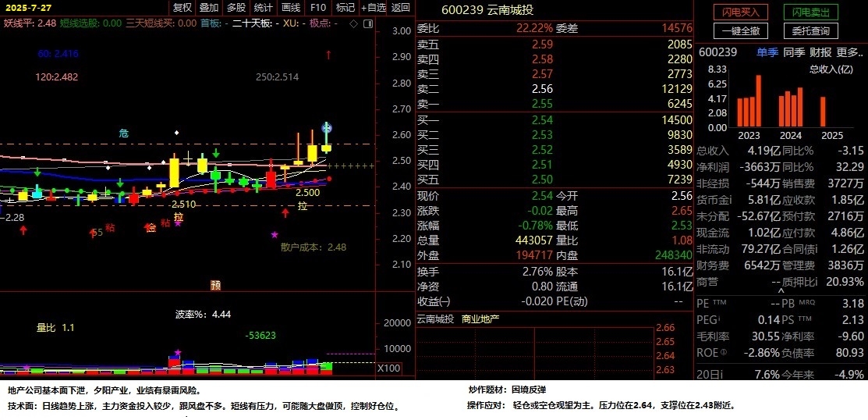
Task: Click the X100 volume scale label
Action: pyautogui.click(x=388, y=368)
